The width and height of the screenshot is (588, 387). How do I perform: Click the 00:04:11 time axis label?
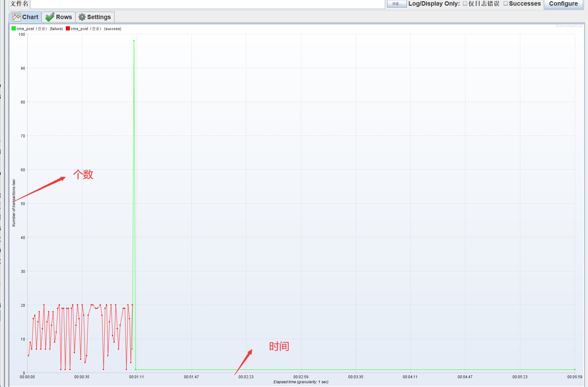(410, 377)
